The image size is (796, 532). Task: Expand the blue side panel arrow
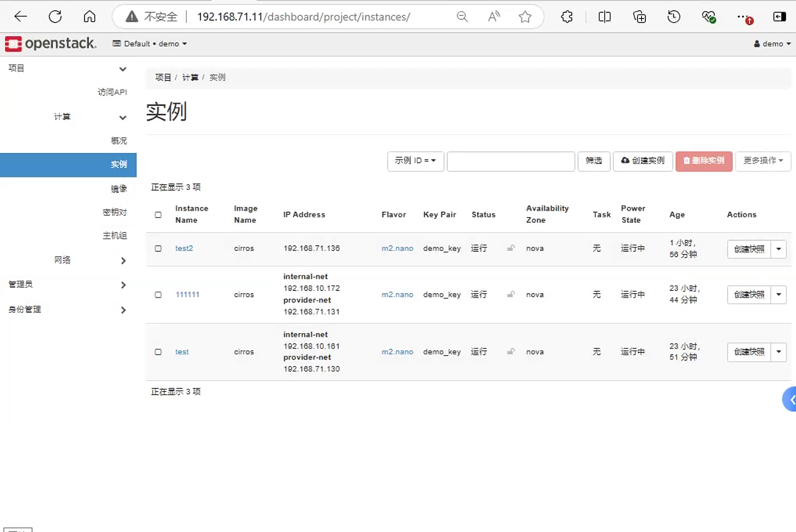coord(790,400)
